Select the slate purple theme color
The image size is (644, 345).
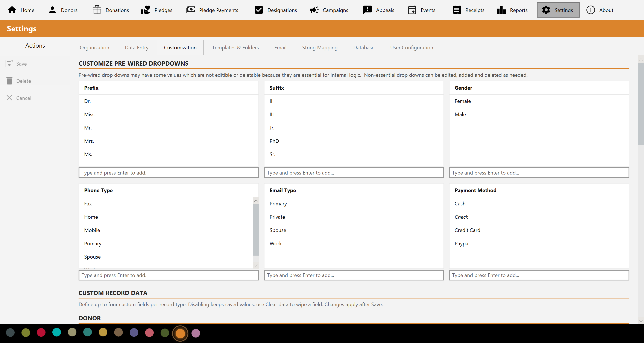click(134, 333)
